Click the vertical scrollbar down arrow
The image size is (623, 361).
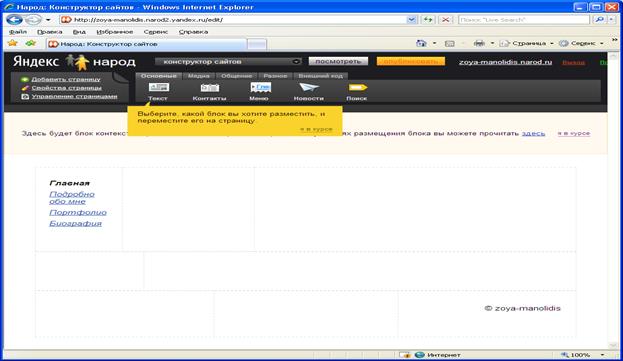tap(613, 345)
